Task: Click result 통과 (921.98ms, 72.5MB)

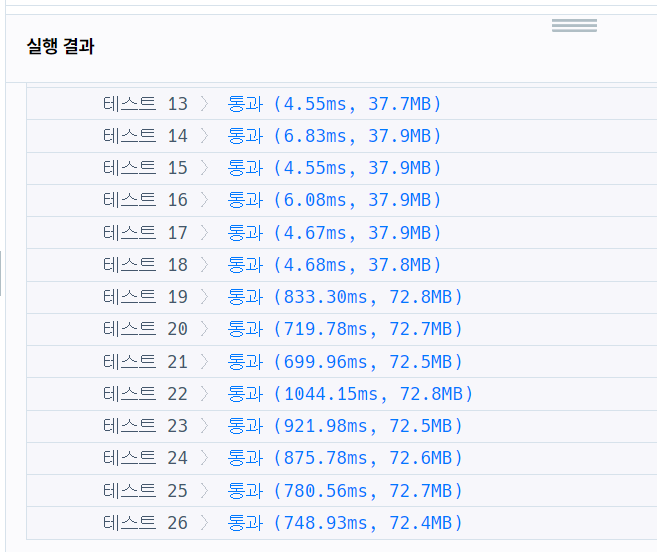Action: [345, 426]
